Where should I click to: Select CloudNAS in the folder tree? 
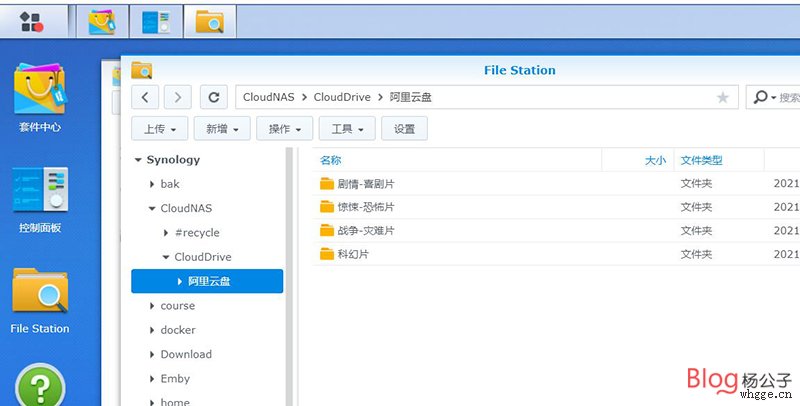[x=186, y=208]
